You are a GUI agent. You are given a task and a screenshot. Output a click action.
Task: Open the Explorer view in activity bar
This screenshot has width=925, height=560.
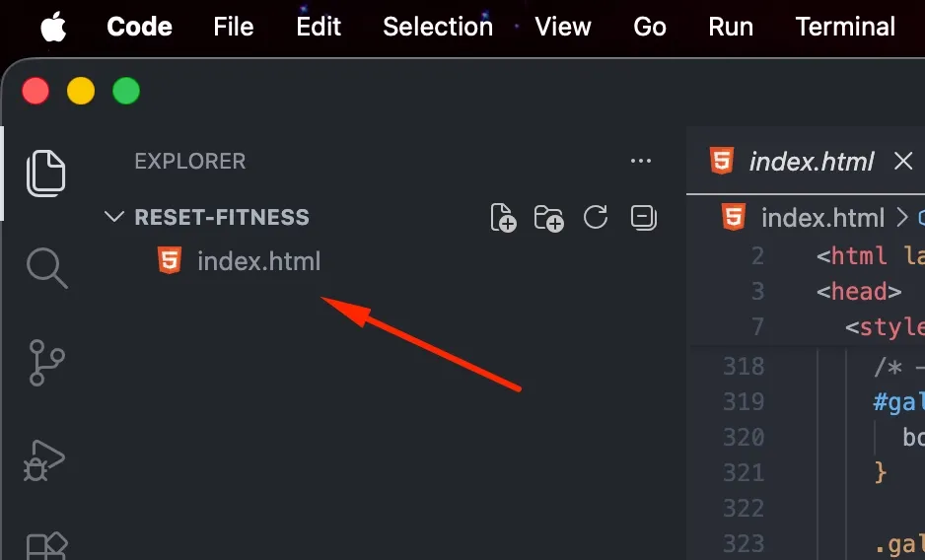(46, 174)
